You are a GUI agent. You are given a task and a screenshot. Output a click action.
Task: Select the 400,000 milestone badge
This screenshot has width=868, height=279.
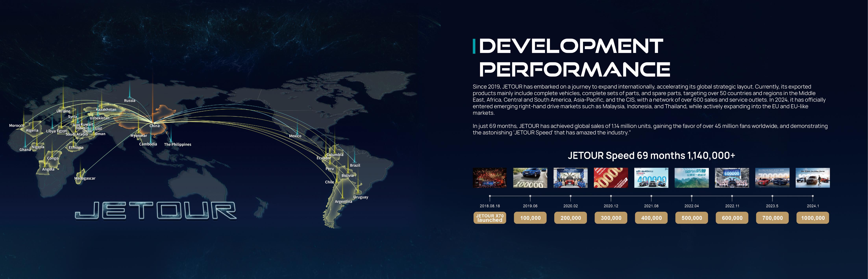651,218
